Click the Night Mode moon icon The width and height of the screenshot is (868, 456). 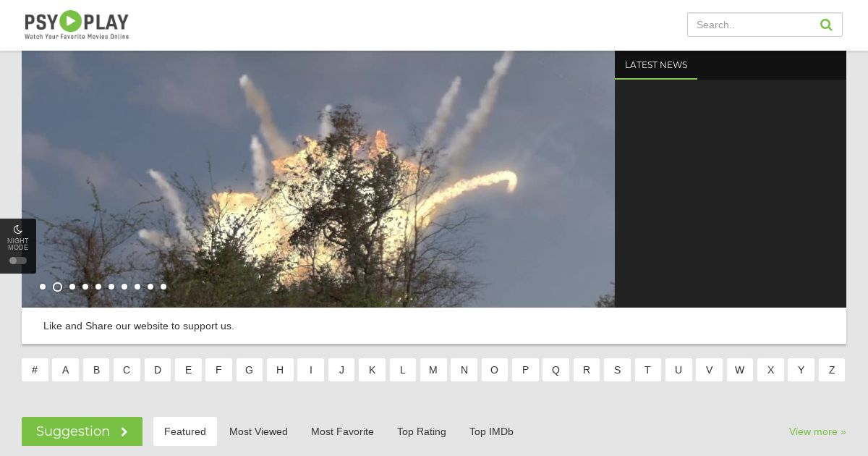coord(18,229)
